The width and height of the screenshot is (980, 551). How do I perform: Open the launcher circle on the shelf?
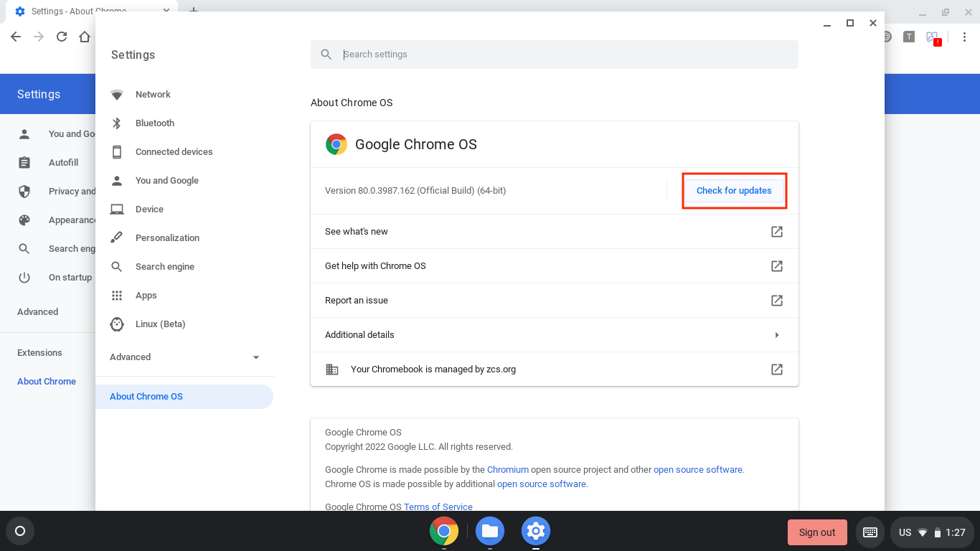[20, 532]
